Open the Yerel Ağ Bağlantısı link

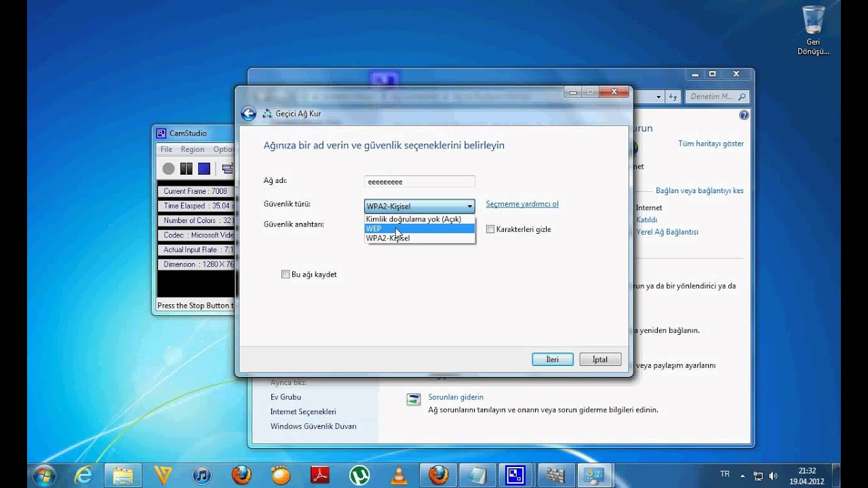(x=667, y=232)
